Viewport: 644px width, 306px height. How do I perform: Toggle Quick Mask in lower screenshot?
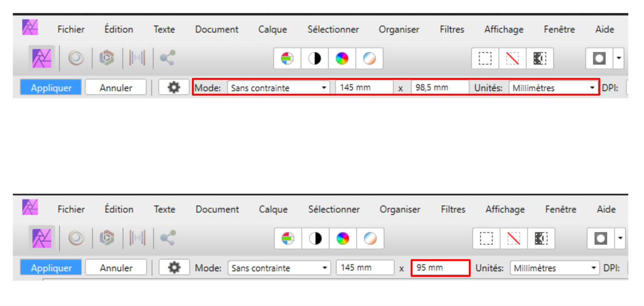click(601, 239)
